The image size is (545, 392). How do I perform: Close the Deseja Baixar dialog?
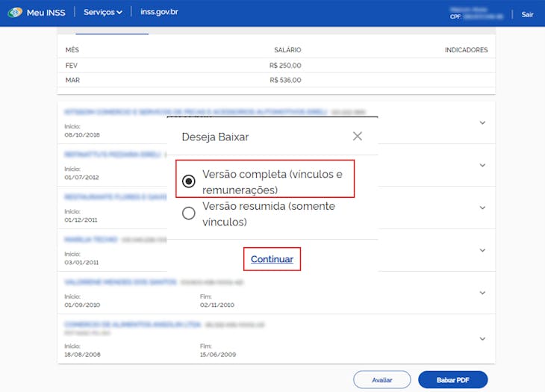358,136
